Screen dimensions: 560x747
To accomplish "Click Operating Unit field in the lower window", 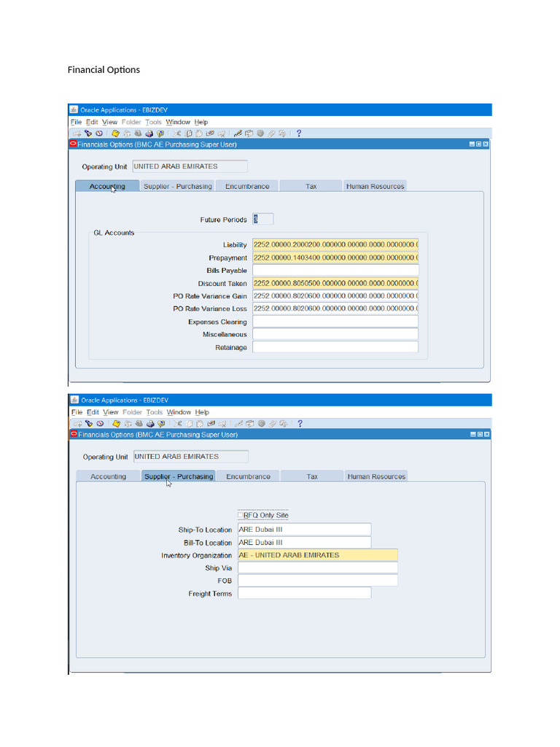I will tap(191, 457).
